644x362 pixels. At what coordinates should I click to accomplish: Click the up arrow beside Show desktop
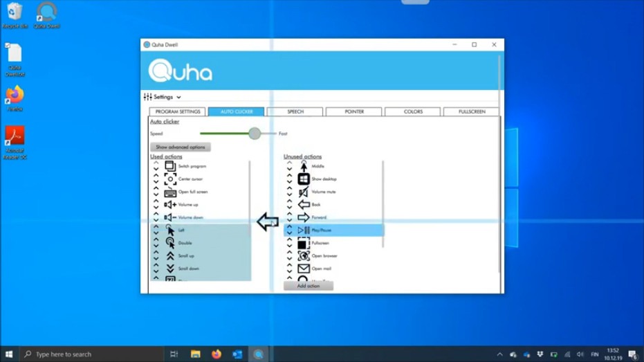[x=290, y=176]
